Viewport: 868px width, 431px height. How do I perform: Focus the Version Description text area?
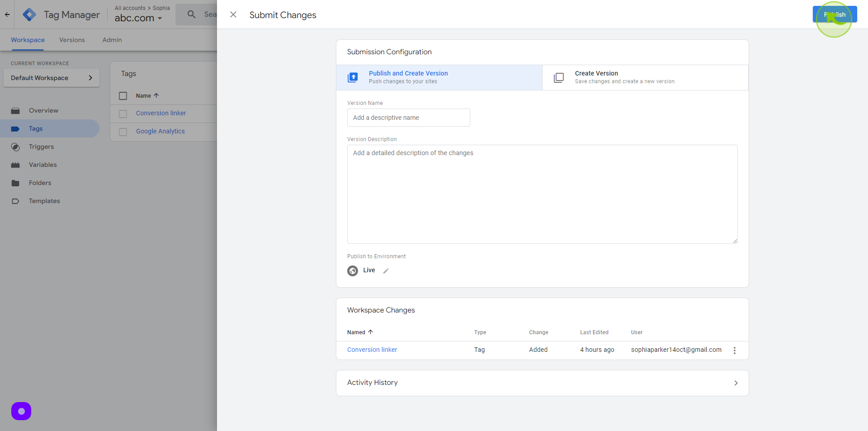pyautogui.click(x=542, y=194)
